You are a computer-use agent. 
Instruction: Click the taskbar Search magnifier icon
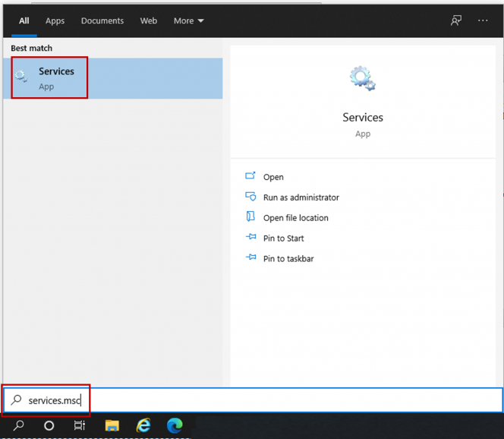19,426
